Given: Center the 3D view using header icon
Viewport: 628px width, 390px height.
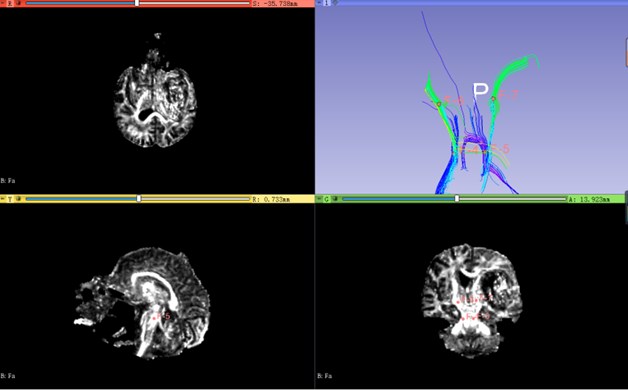Looking at the screenshot, I should (335, 3).
